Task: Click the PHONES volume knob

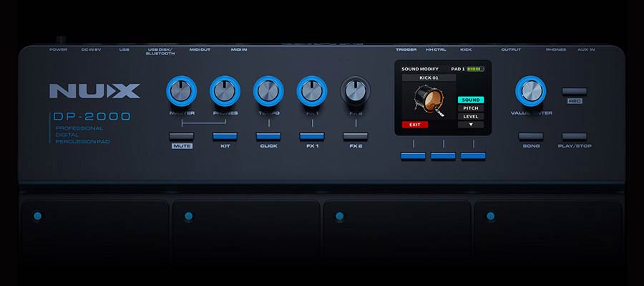Action: coord(225,91)
